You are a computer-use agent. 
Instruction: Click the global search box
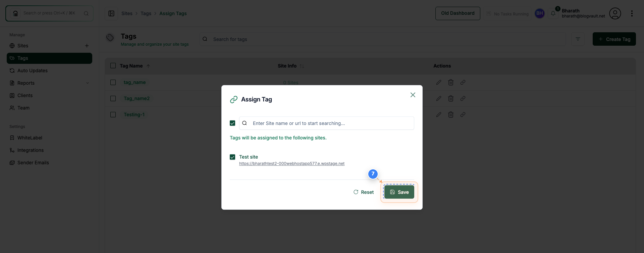coord(49,13)
